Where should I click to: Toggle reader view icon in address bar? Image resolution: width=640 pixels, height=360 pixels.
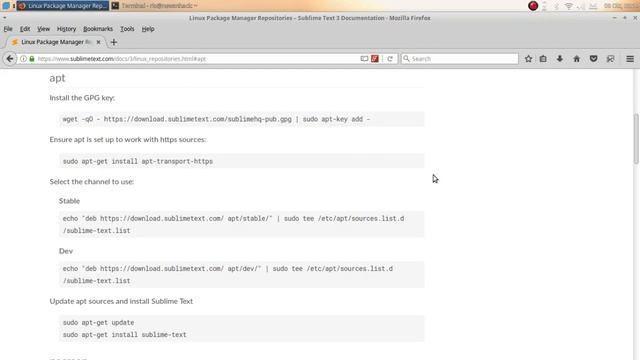point(364,59)
